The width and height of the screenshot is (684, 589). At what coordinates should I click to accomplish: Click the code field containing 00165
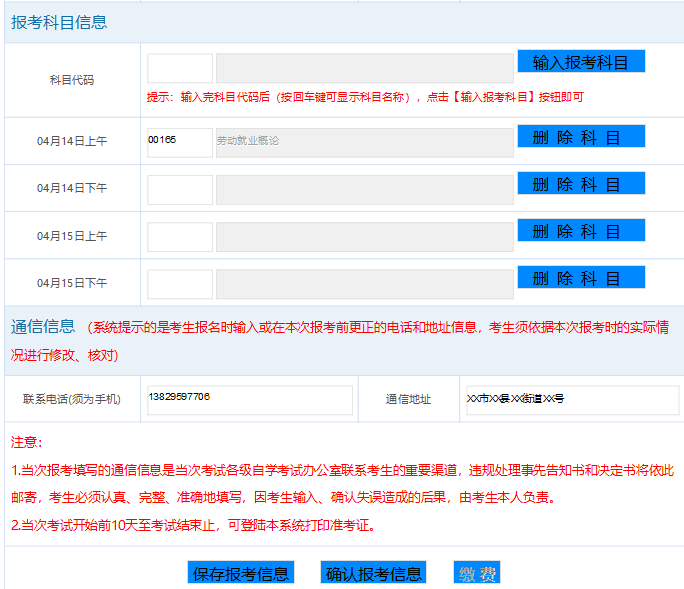pyautogui.click(x=180, y=143)
